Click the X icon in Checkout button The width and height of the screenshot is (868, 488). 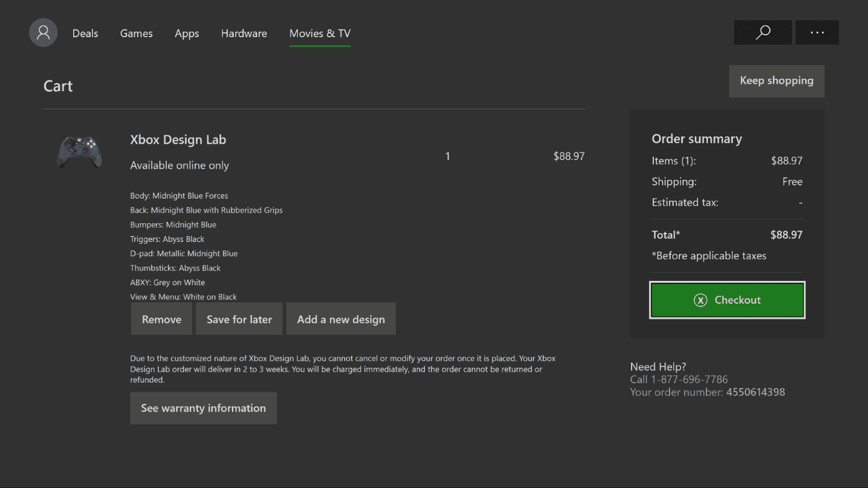point(700,300)
